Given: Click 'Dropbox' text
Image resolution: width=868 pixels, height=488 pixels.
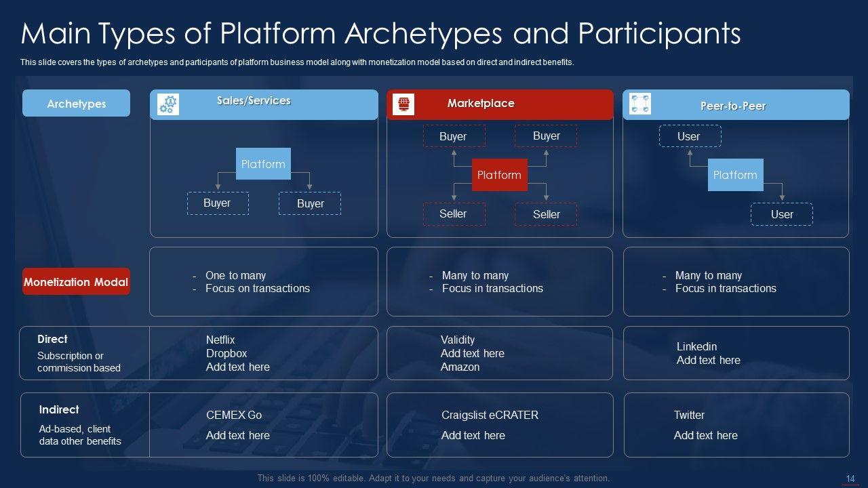Looking at the screenshot, I should click(226, 353).
